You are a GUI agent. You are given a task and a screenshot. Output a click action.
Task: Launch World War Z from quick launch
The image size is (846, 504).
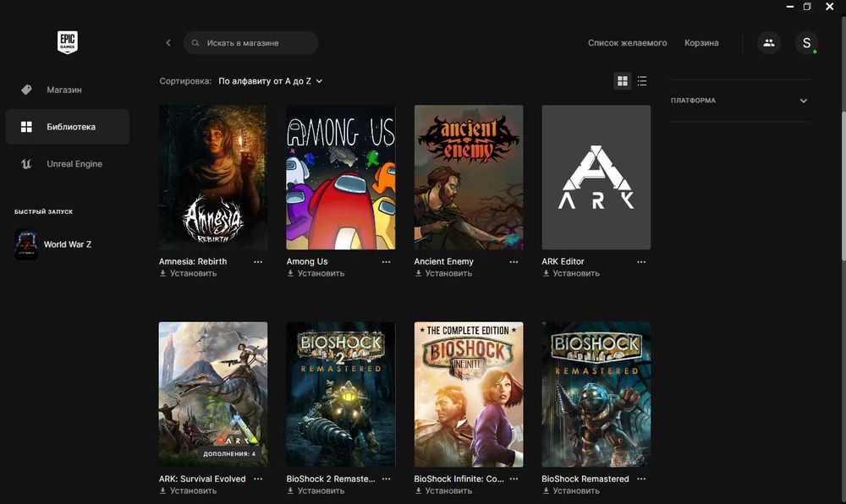tap(52, 244)
